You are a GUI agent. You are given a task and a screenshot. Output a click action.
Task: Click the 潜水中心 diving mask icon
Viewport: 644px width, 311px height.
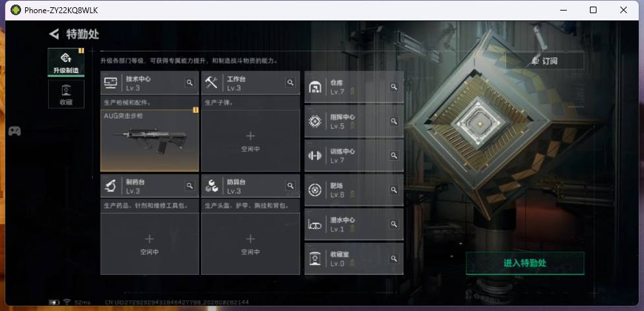(315, 225)
